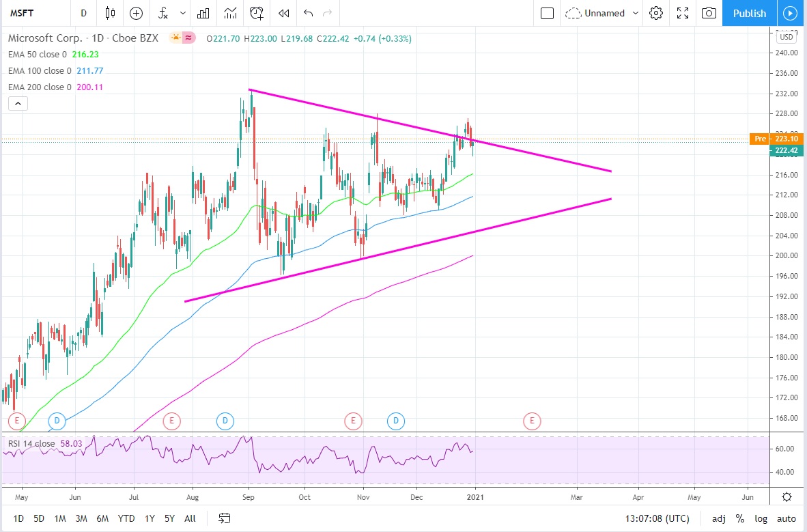Click the sun pre-market session icon
The height and width of the screenshot is (532, 807).
(x=176, y=38)
